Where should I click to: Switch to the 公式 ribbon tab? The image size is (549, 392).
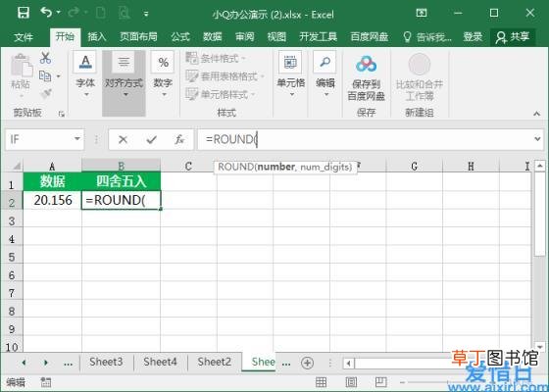click(180, 37)
